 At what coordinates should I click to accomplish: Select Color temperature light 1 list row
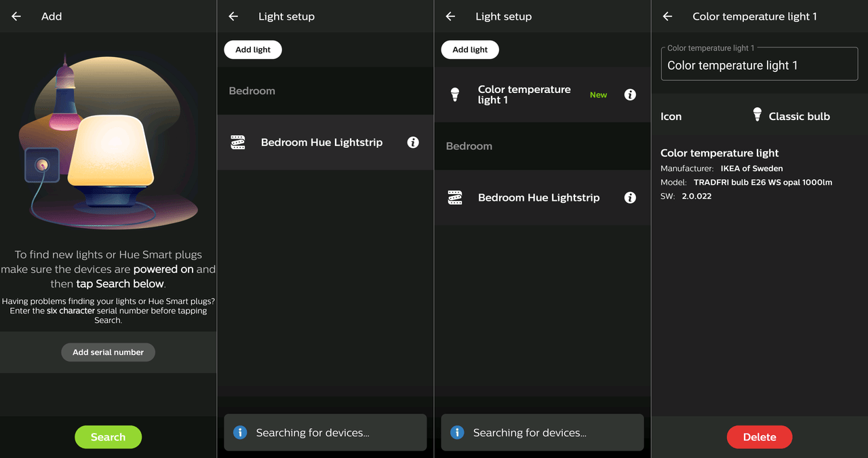click(542, 95)
